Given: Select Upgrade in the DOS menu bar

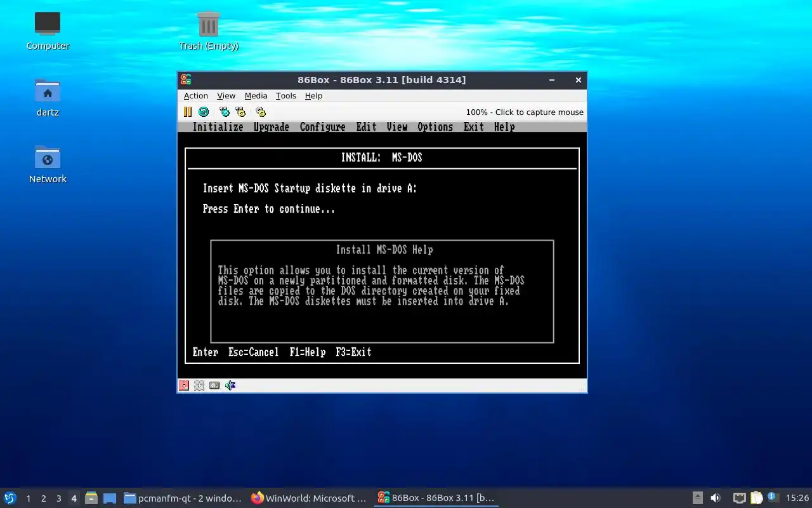Looking at the screenshot, I should click(x=272, y=127).
